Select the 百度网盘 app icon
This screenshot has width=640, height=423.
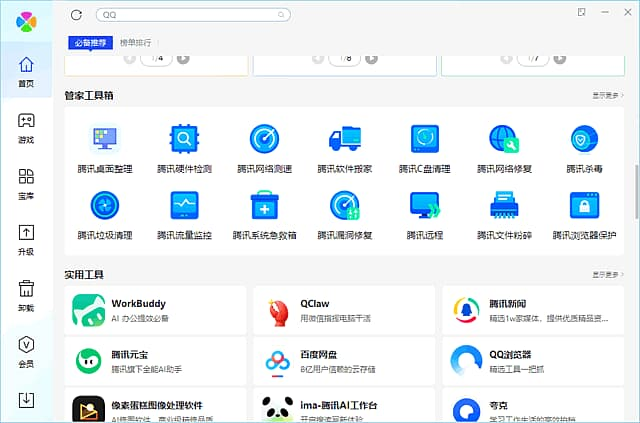[278, 363]
